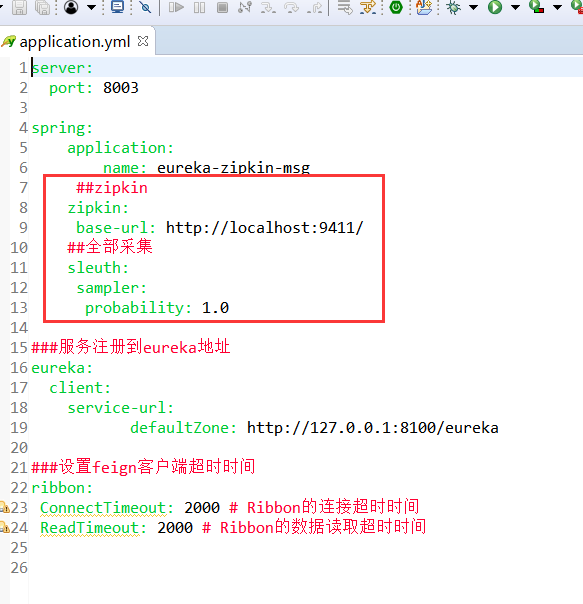Click the Debug bug icon

click(x=454, y=7)
